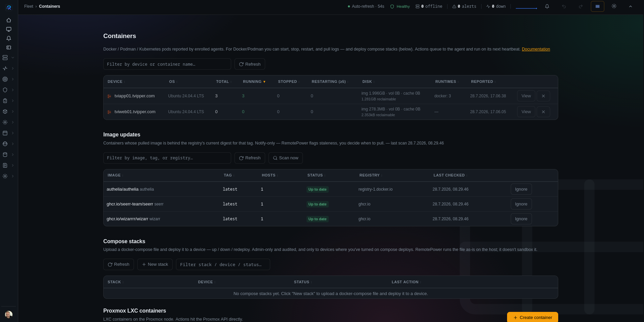Click the Healthy status indicator
644x322 pixels.
(400, 6)
